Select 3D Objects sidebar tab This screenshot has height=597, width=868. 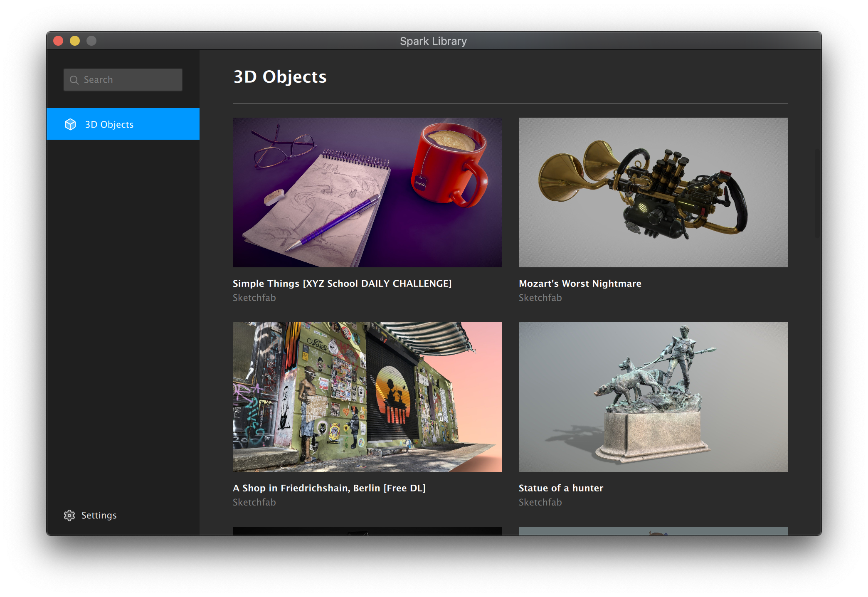pos(123,124)
